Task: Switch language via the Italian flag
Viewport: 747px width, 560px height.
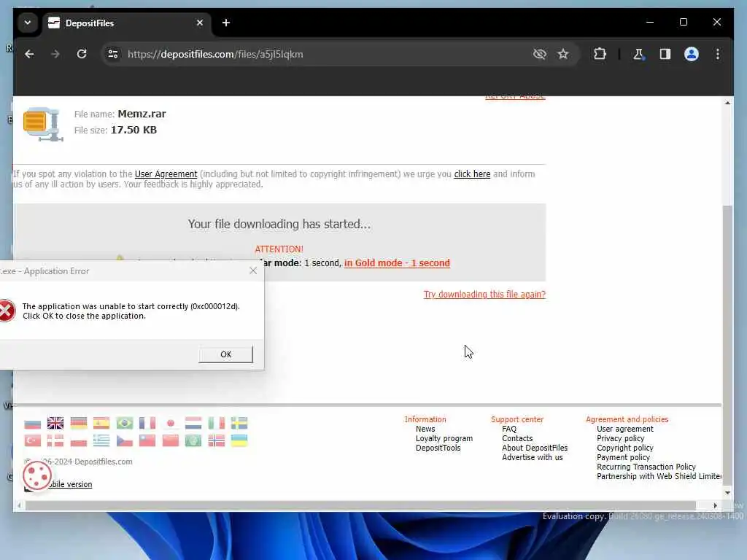Action: [216, 423]
